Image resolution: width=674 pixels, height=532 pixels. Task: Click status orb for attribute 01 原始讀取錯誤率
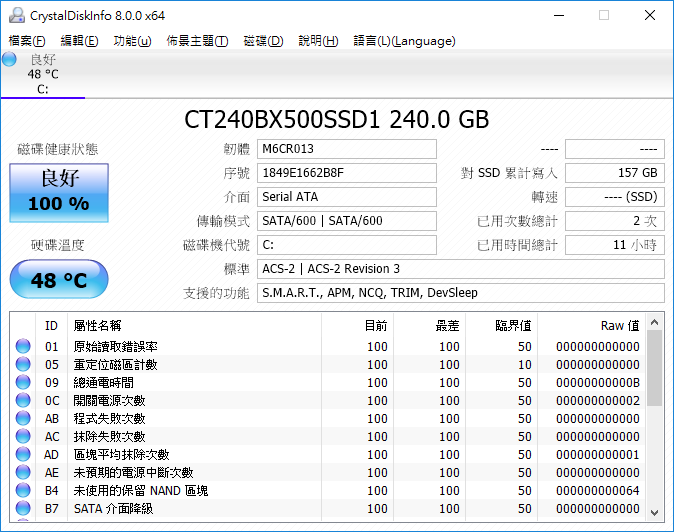23,346
